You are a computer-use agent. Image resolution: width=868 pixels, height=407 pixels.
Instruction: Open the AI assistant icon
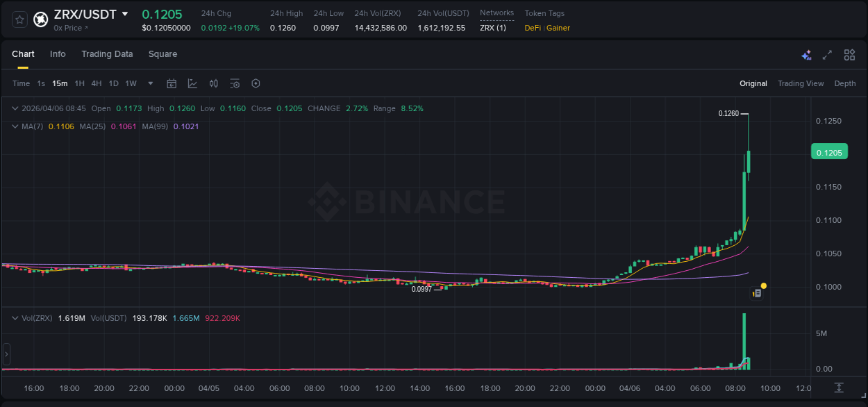tap(806, 54)
